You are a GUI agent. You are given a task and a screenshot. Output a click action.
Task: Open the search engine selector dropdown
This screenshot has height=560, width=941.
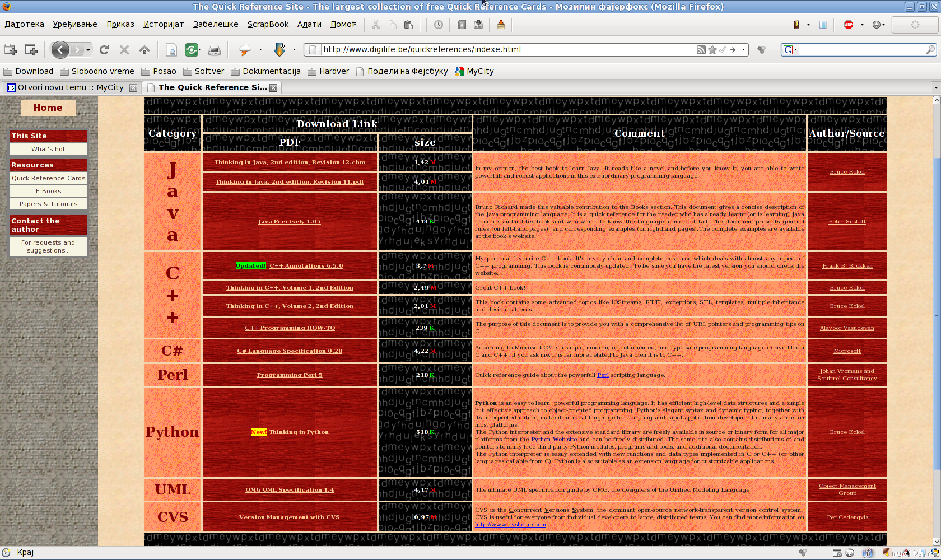point(790,50)
